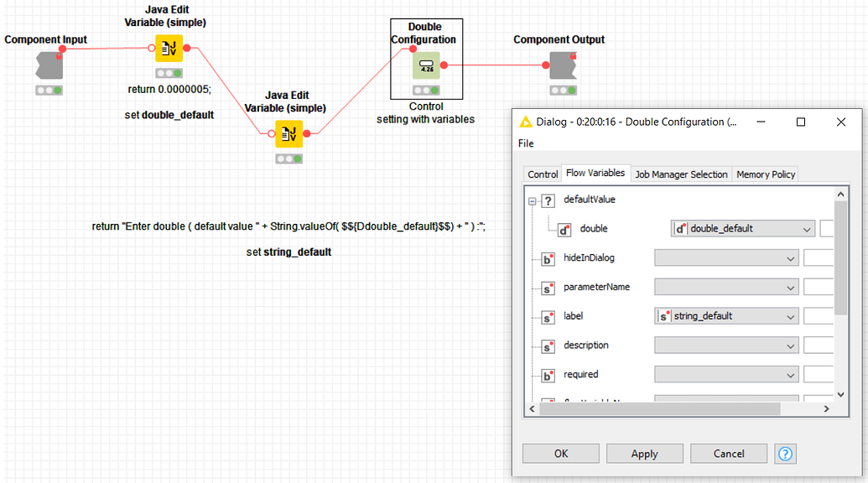The image size is (868, 483).
Task: Switch to the Memory Policy tab
Action: point(765,174)
